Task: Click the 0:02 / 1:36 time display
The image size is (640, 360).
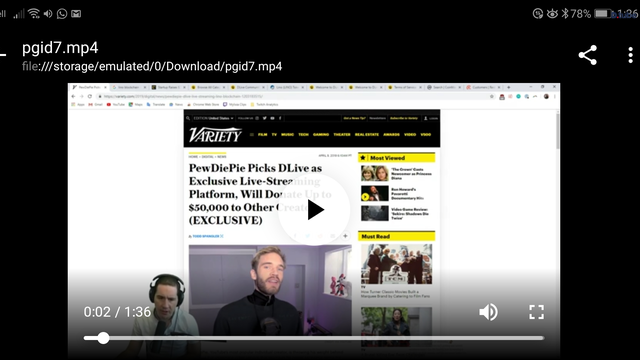Action: pos(117,312)
